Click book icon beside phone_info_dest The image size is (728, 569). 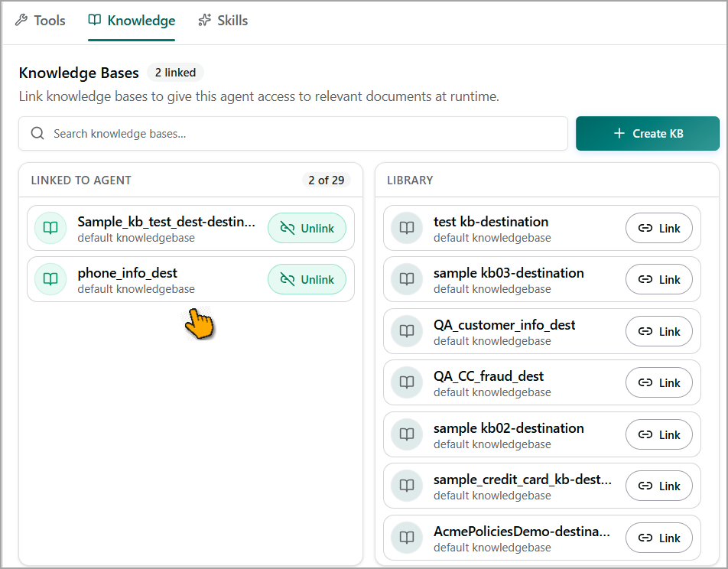click(x=50, y=279)
